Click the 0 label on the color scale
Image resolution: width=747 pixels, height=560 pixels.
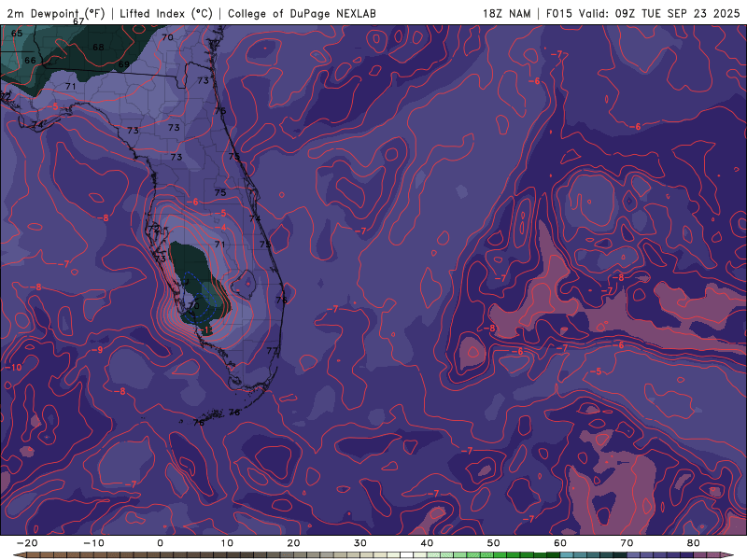pyautogui.click(x=160, y=543)
